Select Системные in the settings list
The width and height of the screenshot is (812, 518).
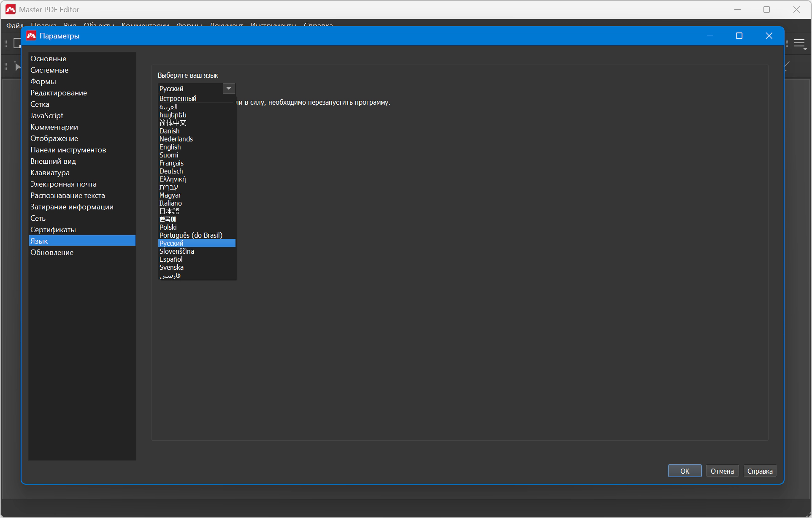click(x=82, y=70)
